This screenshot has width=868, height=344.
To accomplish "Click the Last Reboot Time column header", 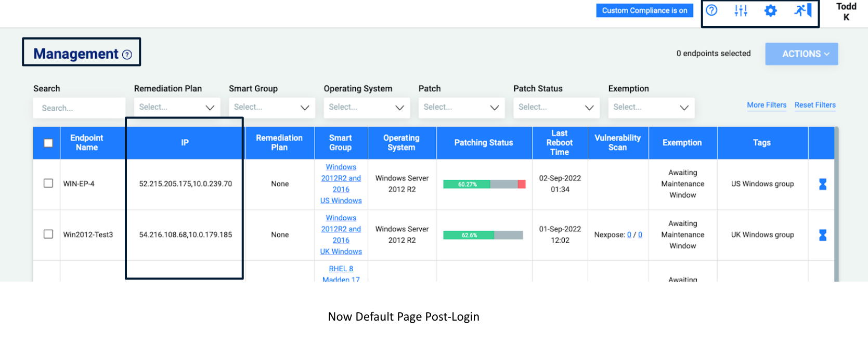I will [560, 143].
